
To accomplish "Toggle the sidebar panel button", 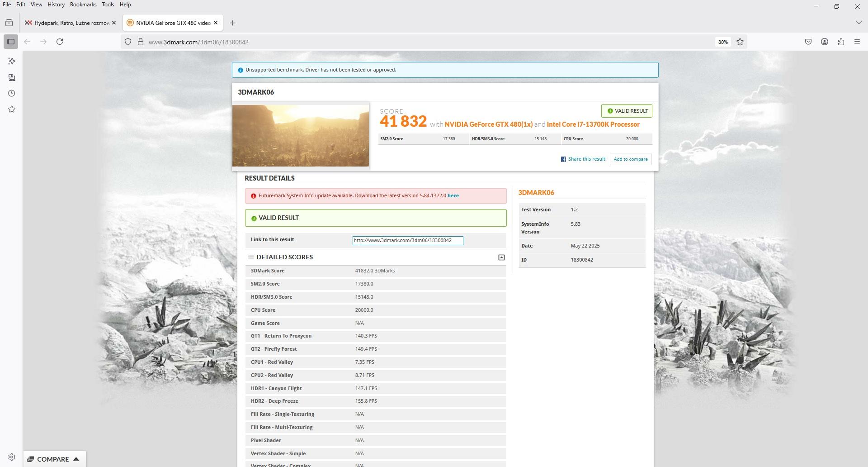I will [x=11, y=42].
